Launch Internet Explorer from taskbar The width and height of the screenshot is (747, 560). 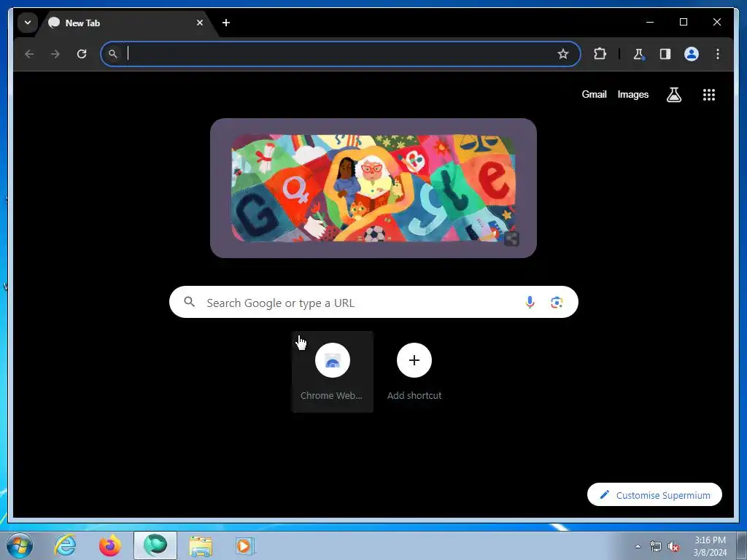pyautogui.click(x=65, y=545)
